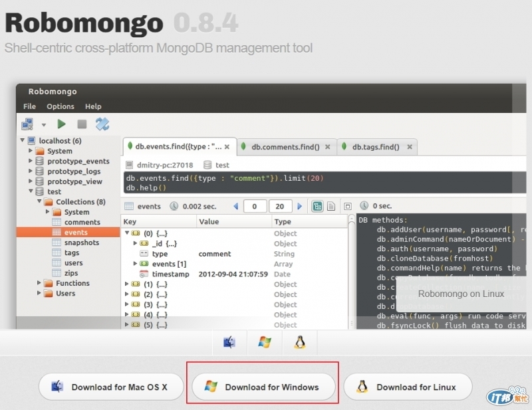Expand the Functions folder
Image resolution: width=532 pixels, height=410 pixels.
[39, 282]
